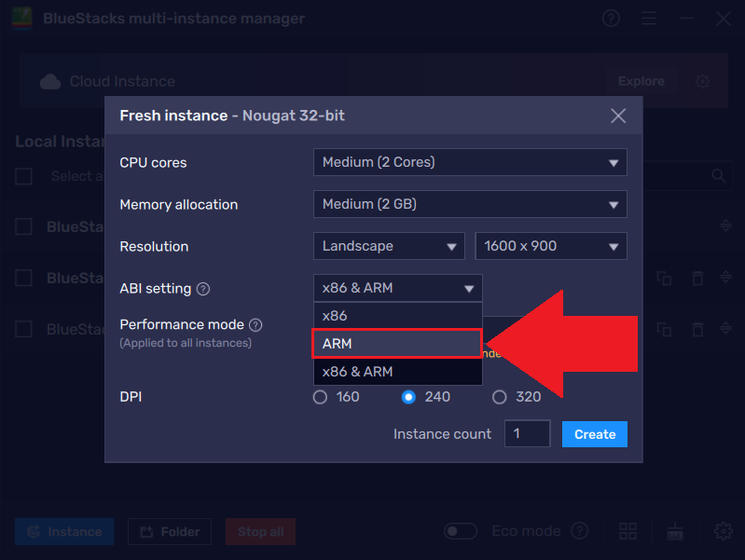Open the hamburger menu in the title bar
This screenshot has height=560, width=745.
pos(649,19)
